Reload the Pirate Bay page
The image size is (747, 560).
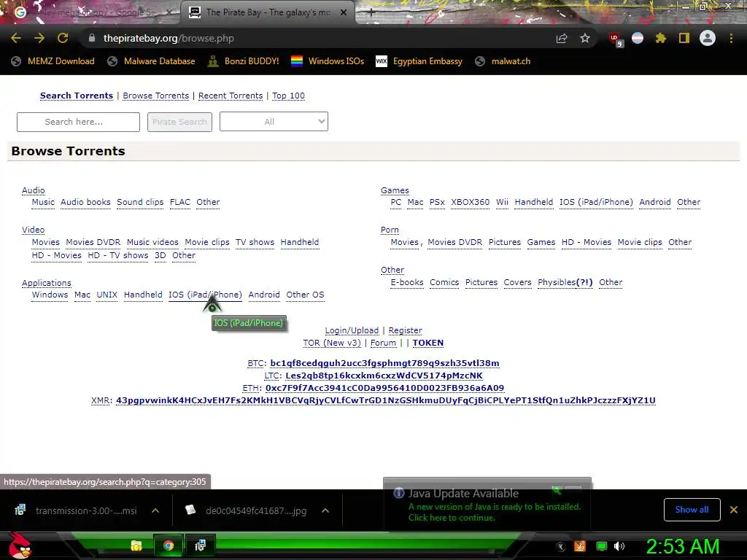pos(63,38)
